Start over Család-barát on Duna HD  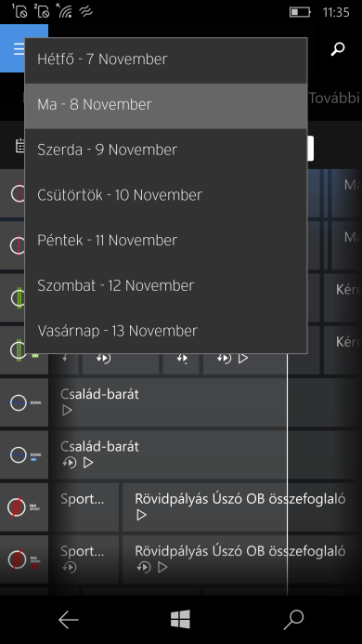(70, 463)
